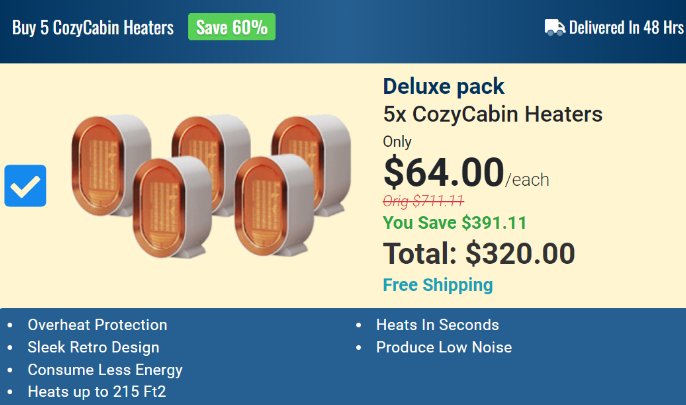Click the You Save $391.11 text
Viewport: 686px width, 405px height.
455,222
